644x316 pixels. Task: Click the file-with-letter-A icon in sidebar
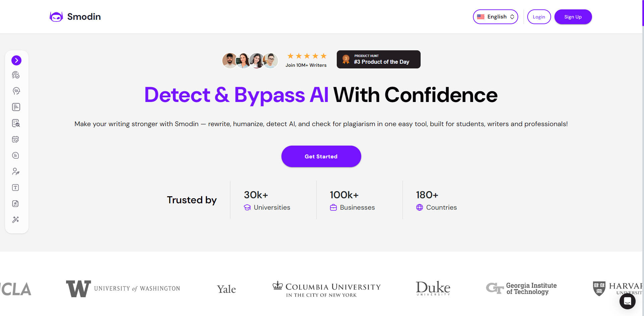pyautogui.click(x=16, y=204)
